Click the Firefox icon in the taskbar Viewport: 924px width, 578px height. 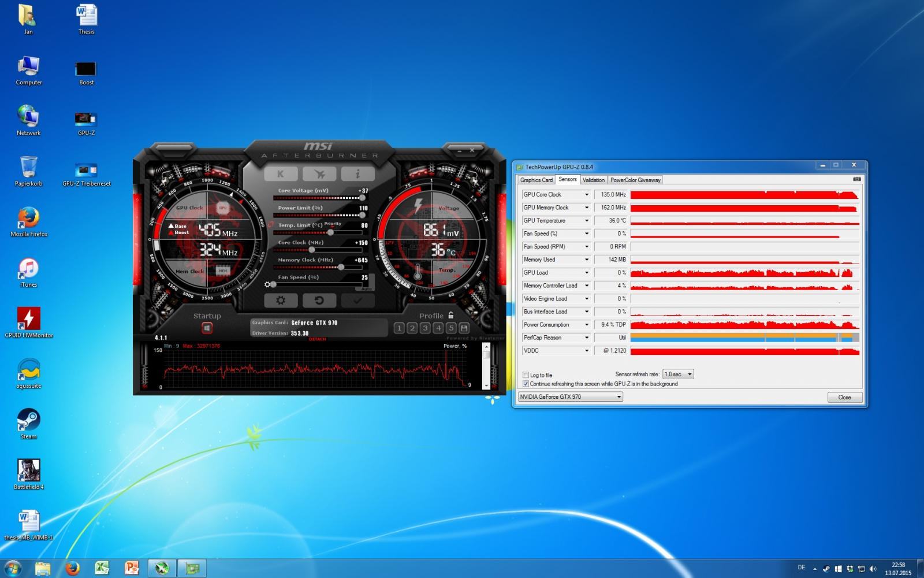pyautogui.click(x=72, y=569)
